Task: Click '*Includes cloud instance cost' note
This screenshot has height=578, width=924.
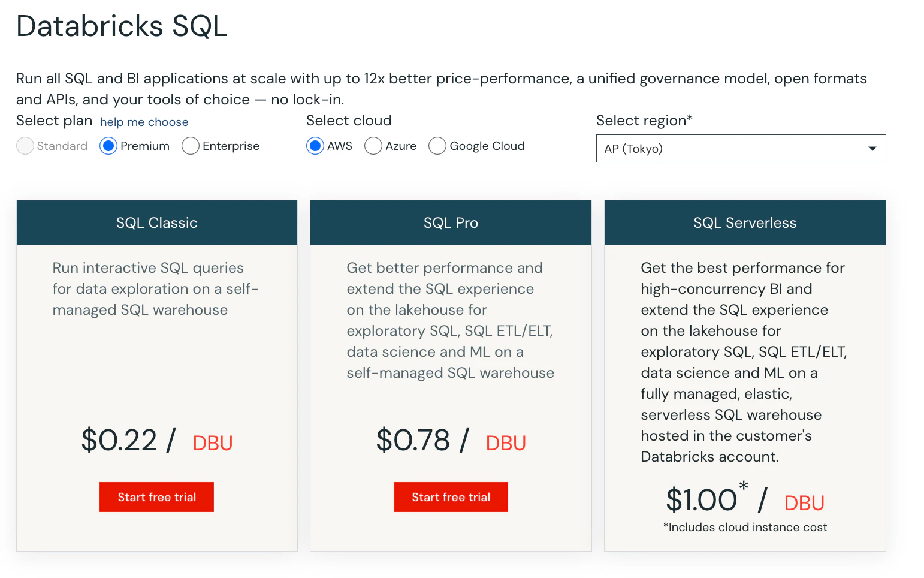Action: 745,527
